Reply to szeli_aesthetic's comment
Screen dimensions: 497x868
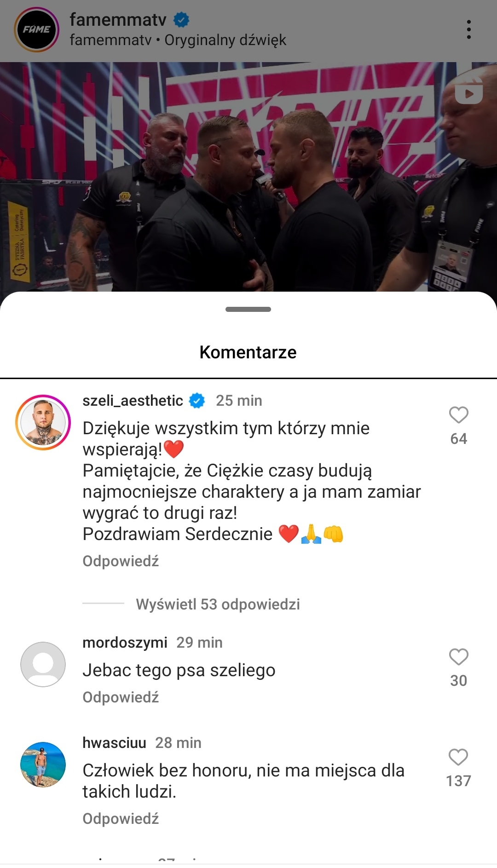click(121, 561)
